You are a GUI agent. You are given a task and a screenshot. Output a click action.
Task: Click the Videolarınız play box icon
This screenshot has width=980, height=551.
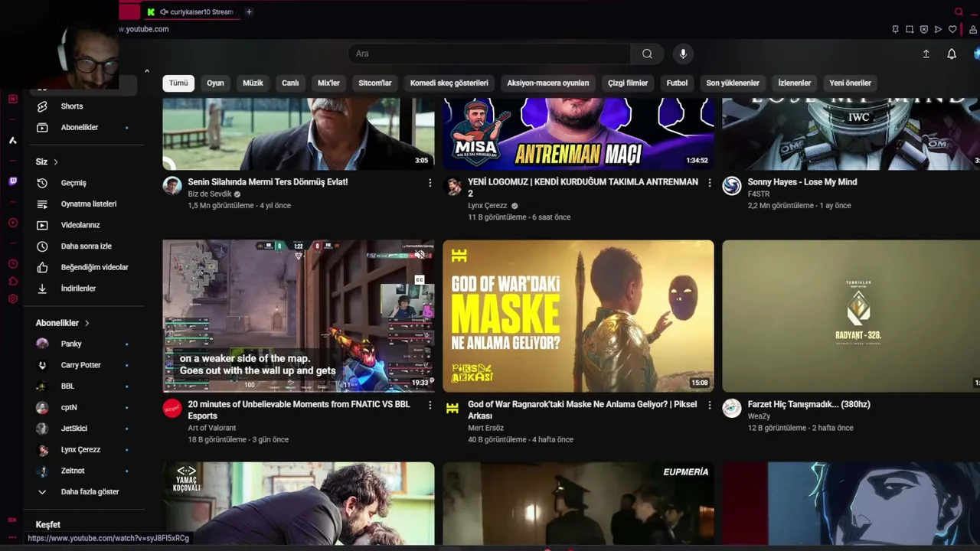point(42,225)
